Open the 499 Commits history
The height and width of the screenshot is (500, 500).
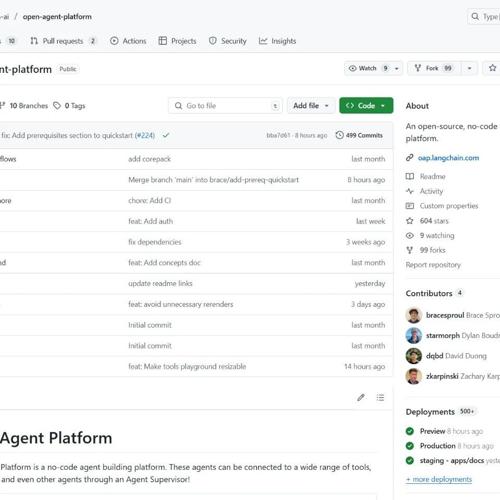359,135
